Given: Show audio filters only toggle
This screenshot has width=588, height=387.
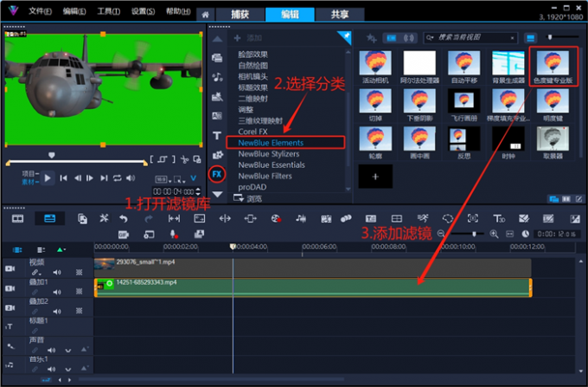Looking at the screenshot, I should 410,37.
